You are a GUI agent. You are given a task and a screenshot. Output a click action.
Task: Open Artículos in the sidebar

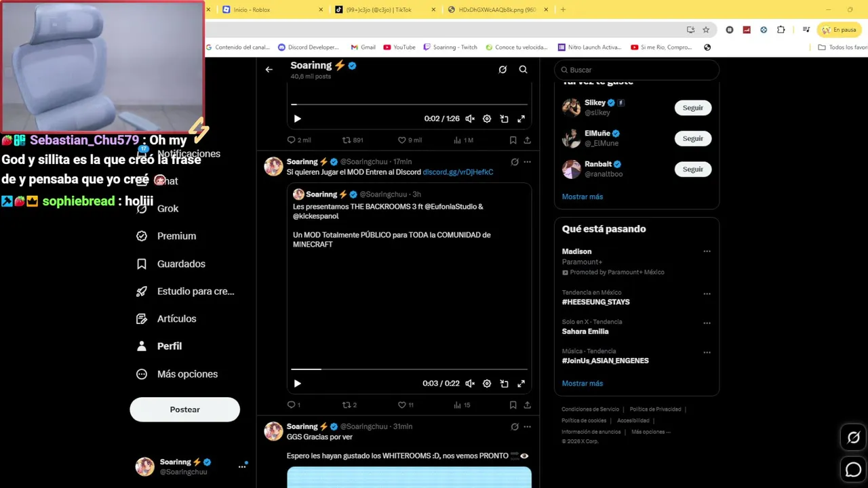pos(167,319)
